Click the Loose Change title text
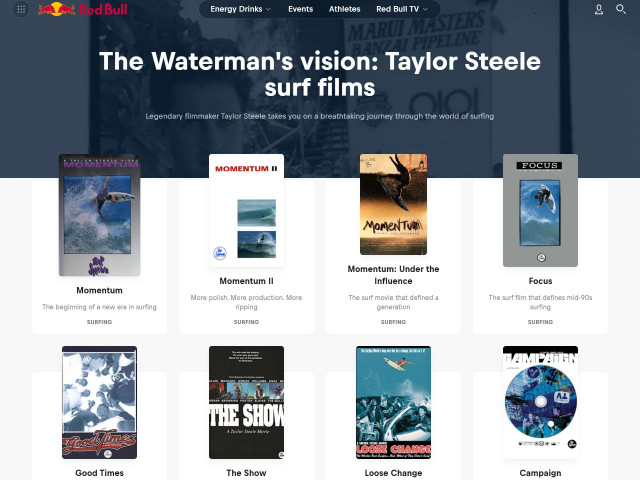 393,473
